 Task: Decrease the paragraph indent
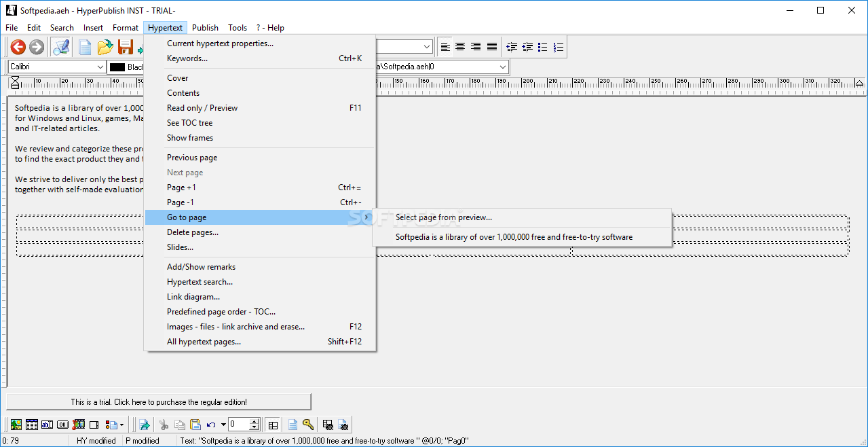512,47
